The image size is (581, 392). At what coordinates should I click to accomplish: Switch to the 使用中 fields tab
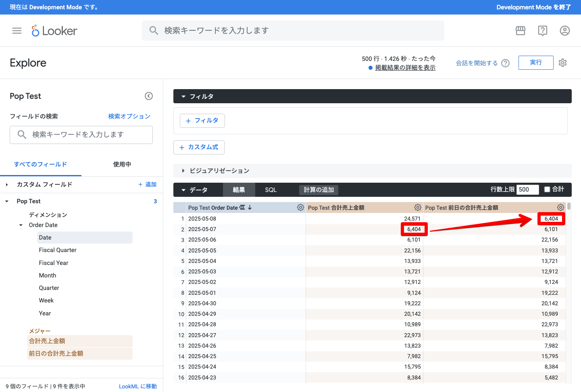pos(122,165)
